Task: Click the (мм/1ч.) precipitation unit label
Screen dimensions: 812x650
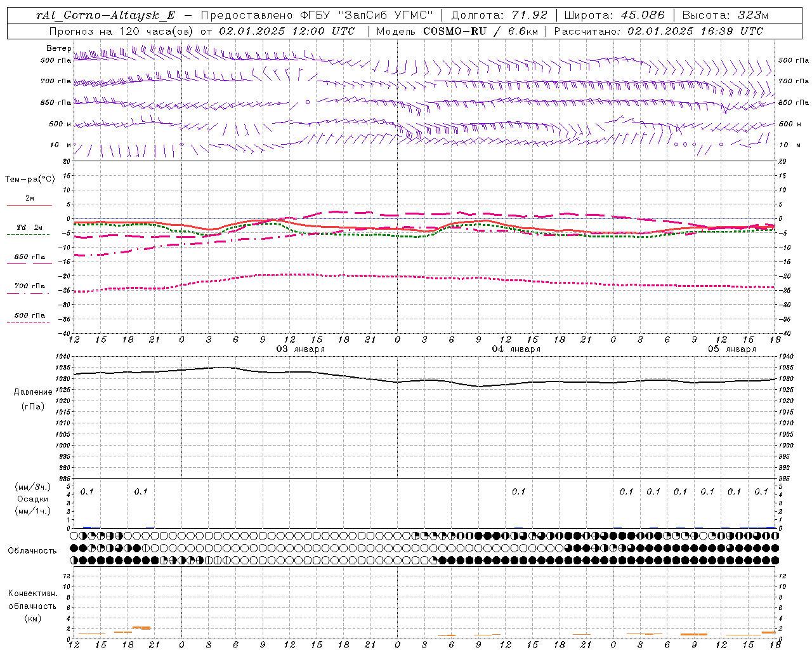Action: (x=33, y=511)
